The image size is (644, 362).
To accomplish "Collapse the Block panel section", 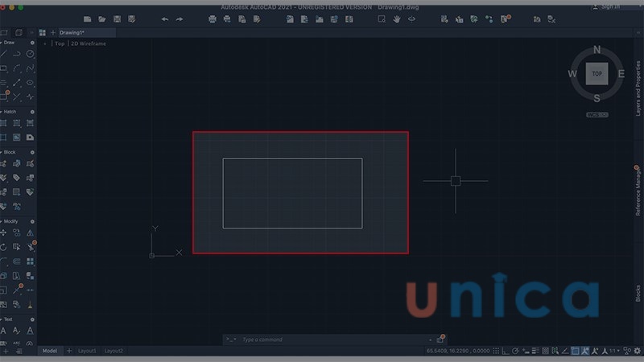I will (x=2, y=152).
